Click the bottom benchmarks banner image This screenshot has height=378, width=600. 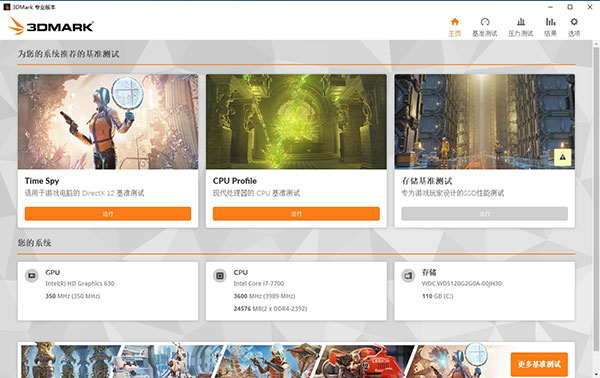tap(264, 360)
